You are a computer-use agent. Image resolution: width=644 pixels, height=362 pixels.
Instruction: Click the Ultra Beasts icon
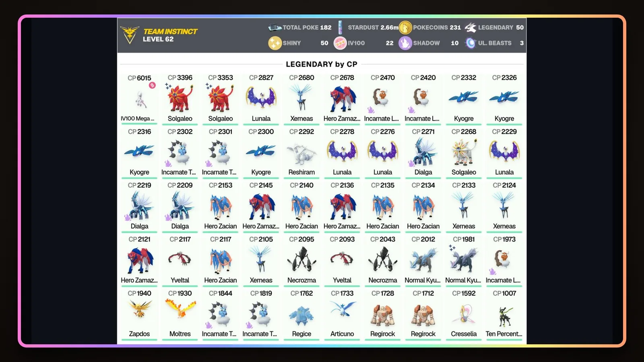[x=470, y=43]
